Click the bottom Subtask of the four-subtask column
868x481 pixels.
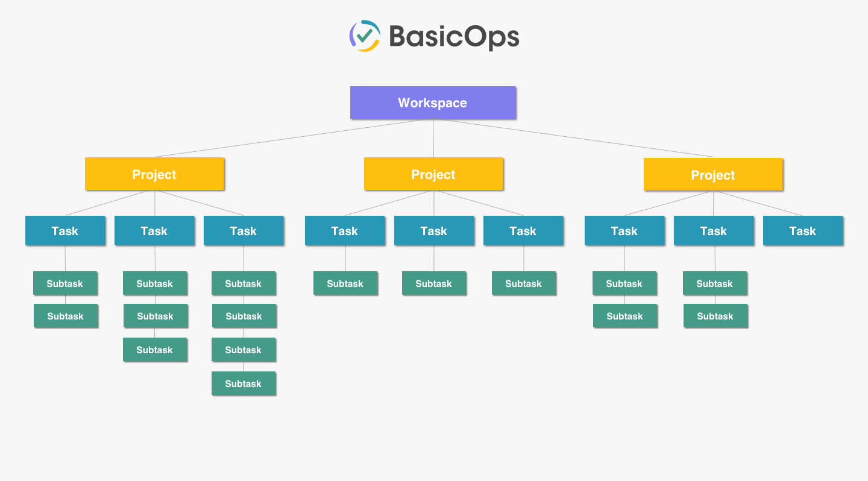[x=244, y=383]
